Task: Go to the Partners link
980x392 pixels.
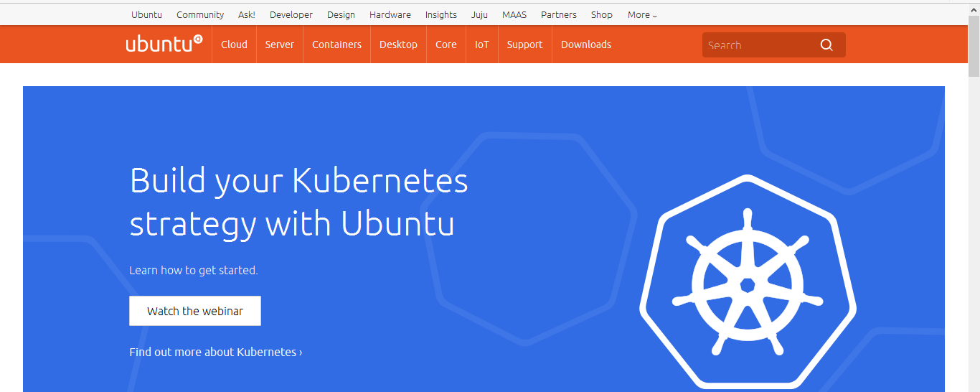Action: click(559, 14)
